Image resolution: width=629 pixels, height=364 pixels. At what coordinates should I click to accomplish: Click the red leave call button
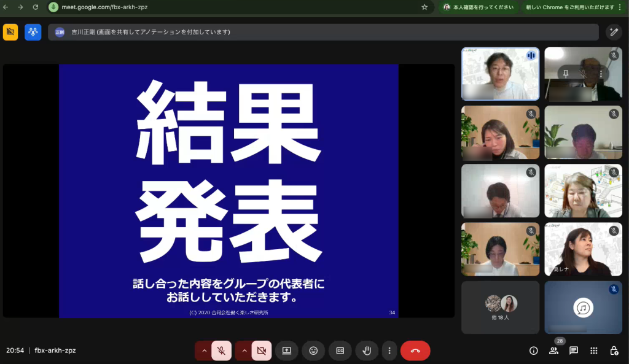[415, 350]
